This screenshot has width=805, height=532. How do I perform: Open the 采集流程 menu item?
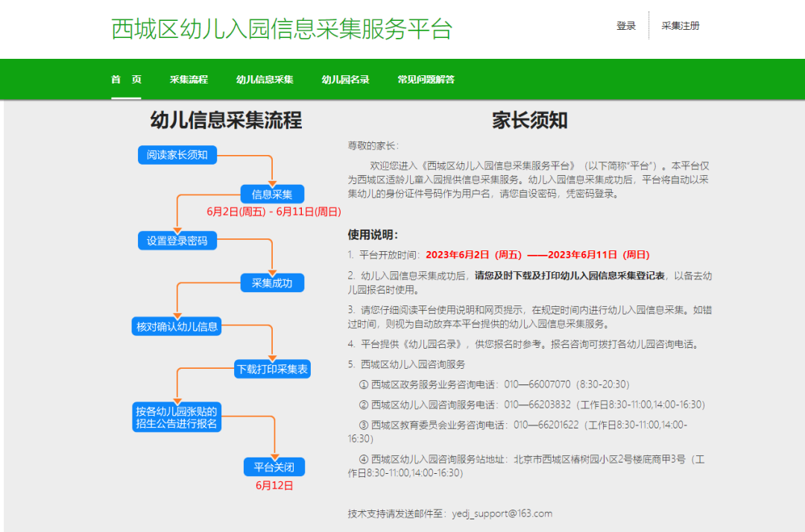coord(189,80)
